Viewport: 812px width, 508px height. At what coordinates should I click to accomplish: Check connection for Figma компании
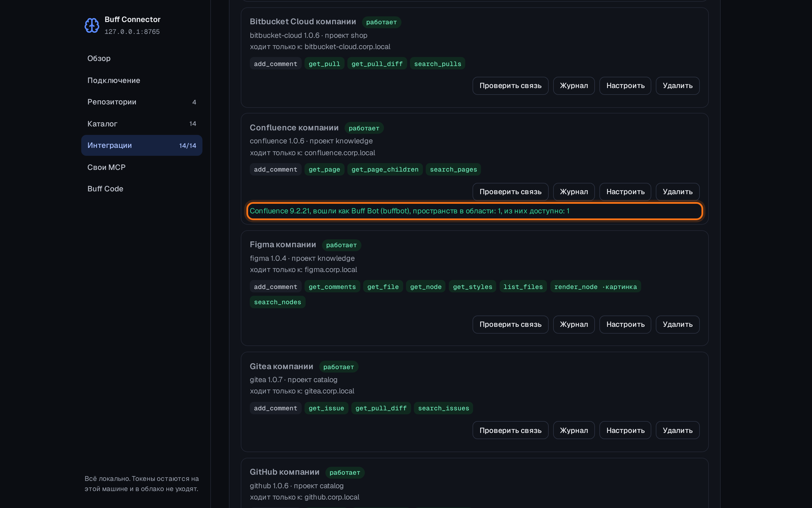pyautogui.click(x=510, y=325)
